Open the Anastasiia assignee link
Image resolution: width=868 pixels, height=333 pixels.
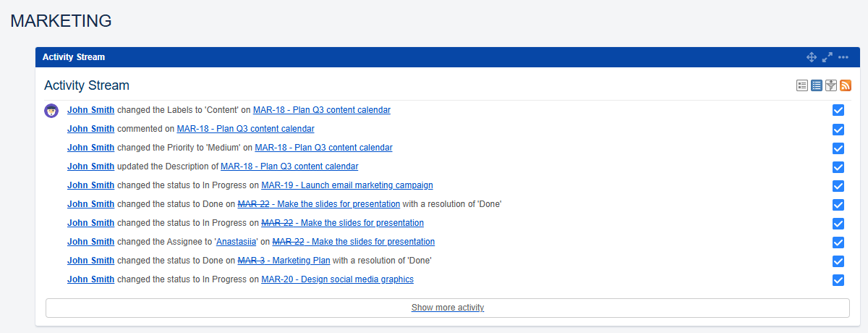click(x=237, y=242)
